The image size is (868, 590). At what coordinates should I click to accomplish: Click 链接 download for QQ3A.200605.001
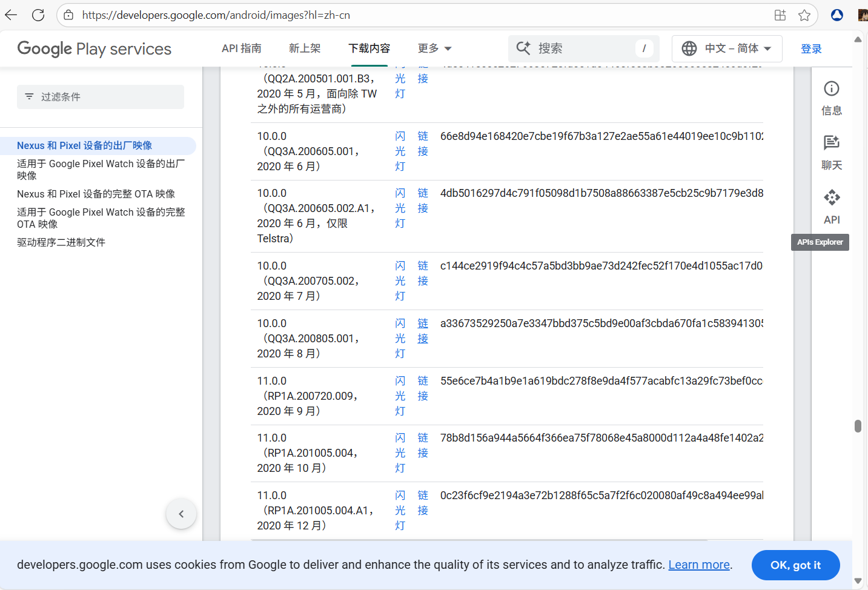423,144
